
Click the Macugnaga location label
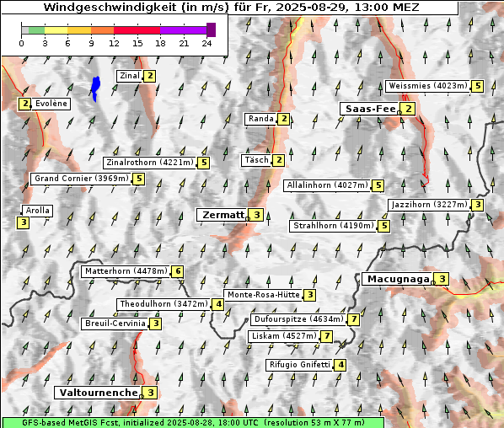399,279
